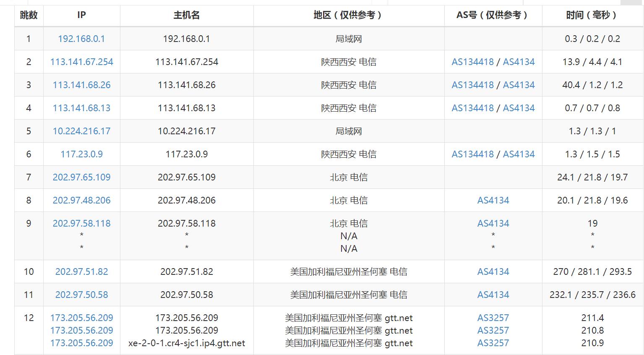Open the blue 192.168.0.1 IP link
The width and height of the screenshot is (644, 355).
(81, 39)
